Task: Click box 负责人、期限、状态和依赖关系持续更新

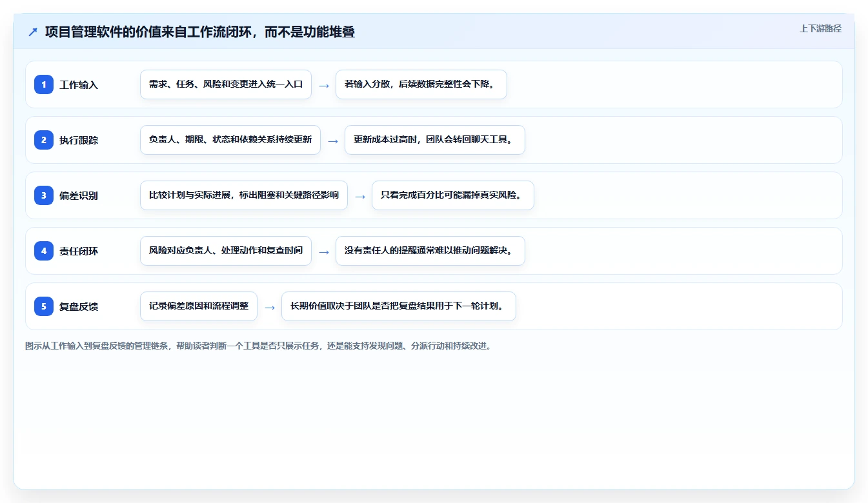Action: 230,140
